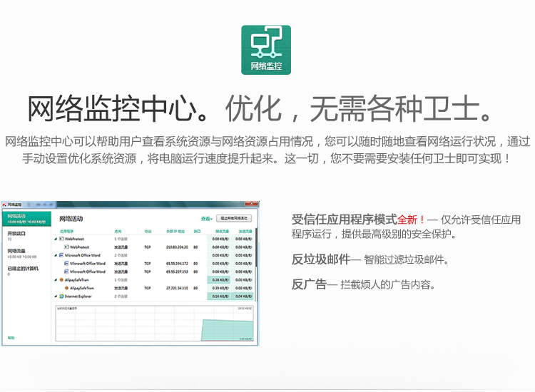Click the child AlipaySafeTran process icon
The width and height of the screenshot is (535, 392).
(x=66, y=288)
